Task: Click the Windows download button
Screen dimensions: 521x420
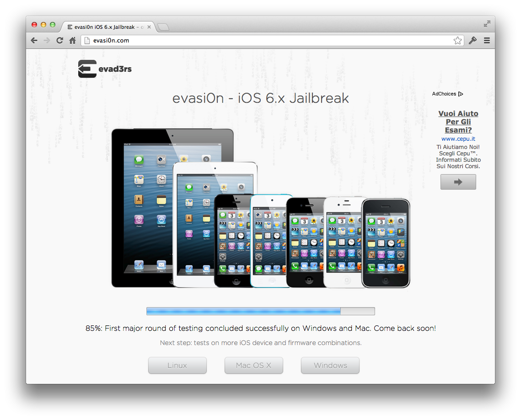Action: pyautogui.click(x=330, y=366)
